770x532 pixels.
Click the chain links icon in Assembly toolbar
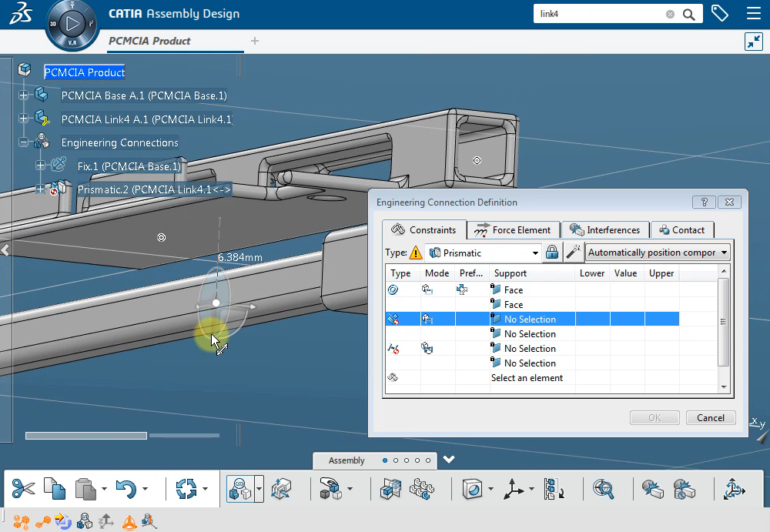pyautogui.click(x=422, y=489)
